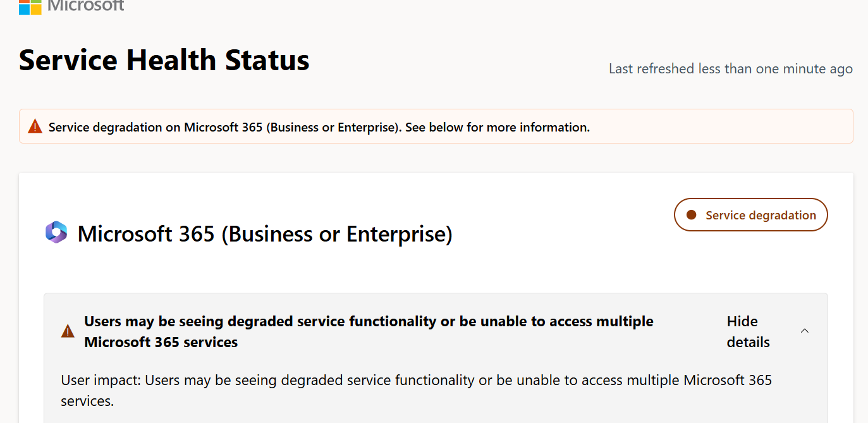Image resolution: width=868 pixels, height=423 pixels.
Task: Click the "Service degradation" text inside the badge
Action: coord(761,215)
